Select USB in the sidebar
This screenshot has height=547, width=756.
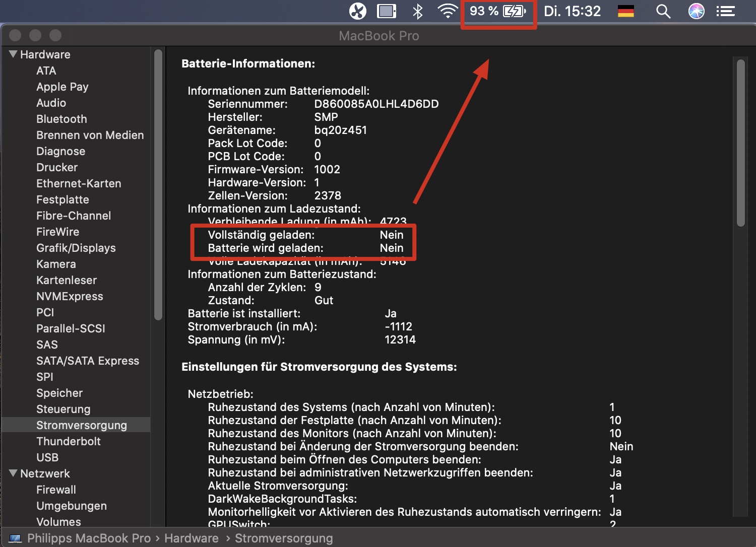(x=47, y=457)
